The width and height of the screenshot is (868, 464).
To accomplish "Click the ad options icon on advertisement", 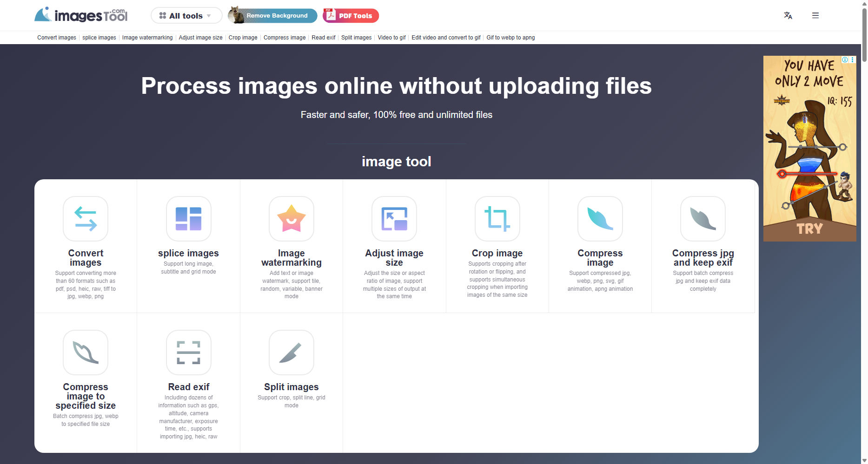I will click(x=852, y=59).
